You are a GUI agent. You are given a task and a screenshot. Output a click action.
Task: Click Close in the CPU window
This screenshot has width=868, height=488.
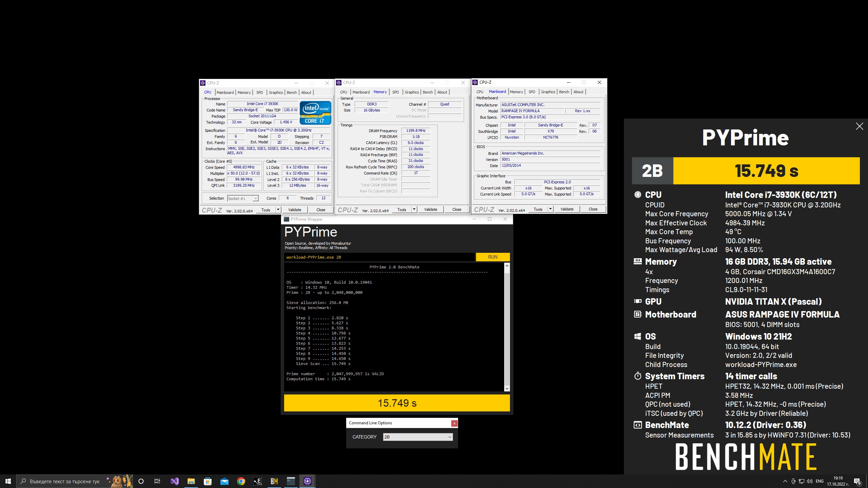tap(321, 210)
